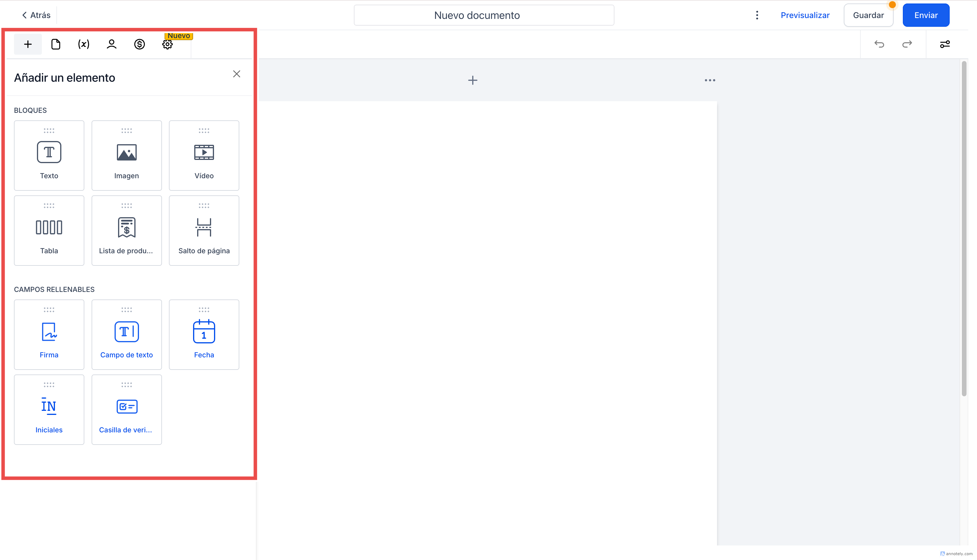Open the recipients person tab
977x560 pixels.
(x=112, y=44)
